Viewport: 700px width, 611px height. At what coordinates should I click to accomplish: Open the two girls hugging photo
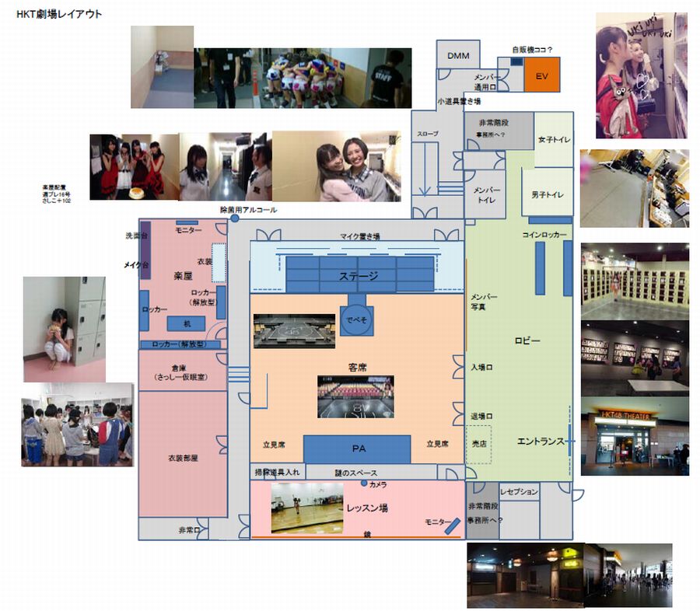(x=336, y=166)
